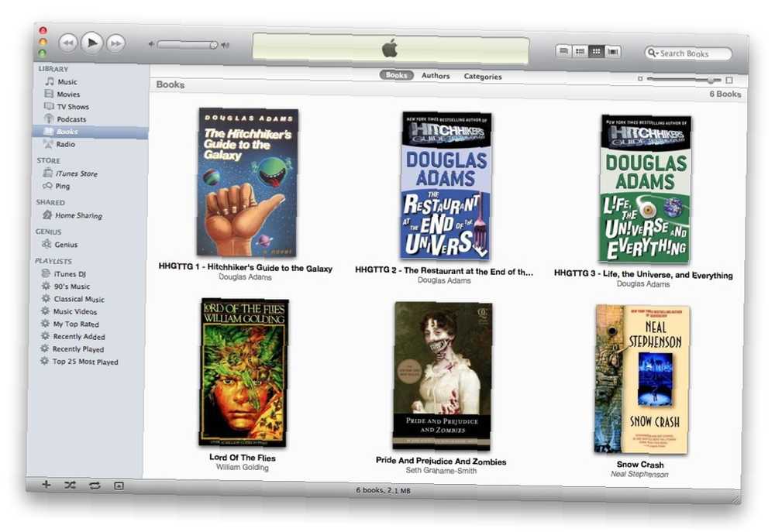
Task: Click the low-volume speaker icon
Action: coord(151,44)
